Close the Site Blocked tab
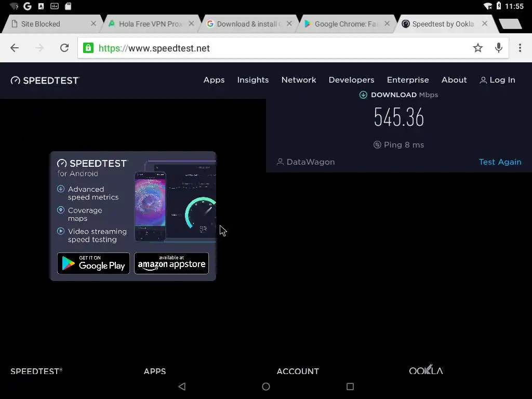 94,23
